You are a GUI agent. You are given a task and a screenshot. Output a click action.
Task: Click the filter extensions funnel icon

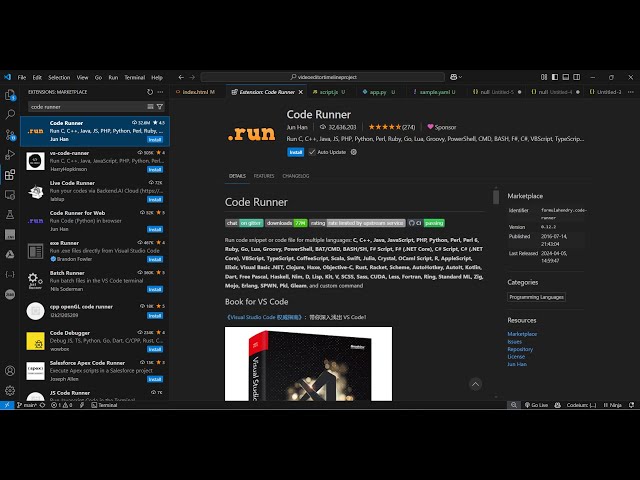(x=158, y=106)
